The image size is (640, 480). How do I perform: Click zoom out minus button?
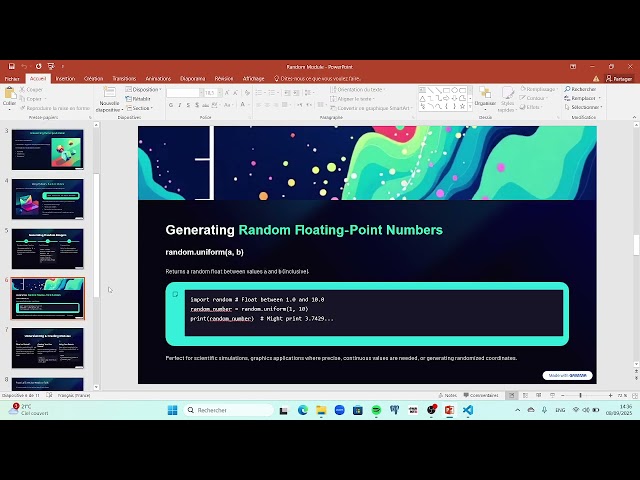point(562,395)
